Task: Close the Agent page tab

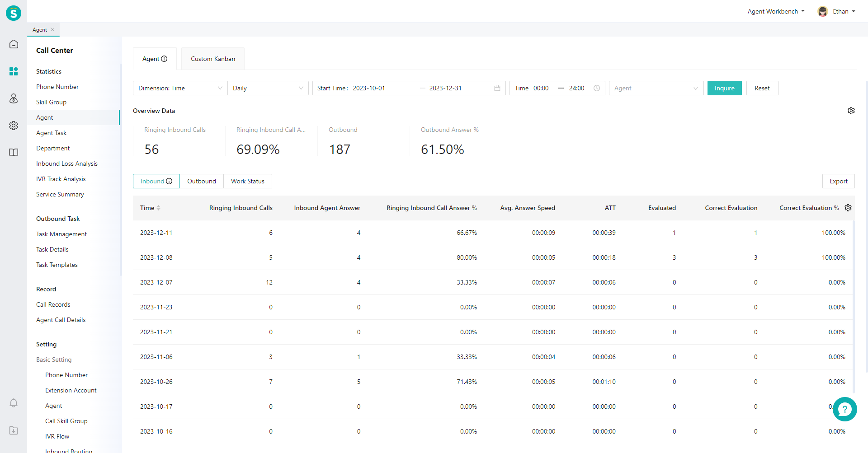Action: (x=52, y=29)
